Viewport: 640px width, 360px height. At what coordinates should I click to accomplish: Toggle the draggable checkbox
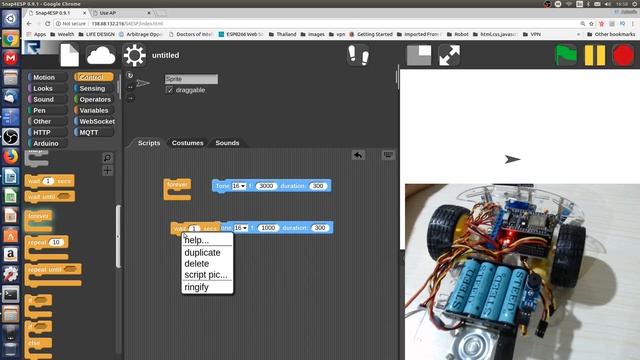pos(169,90)
